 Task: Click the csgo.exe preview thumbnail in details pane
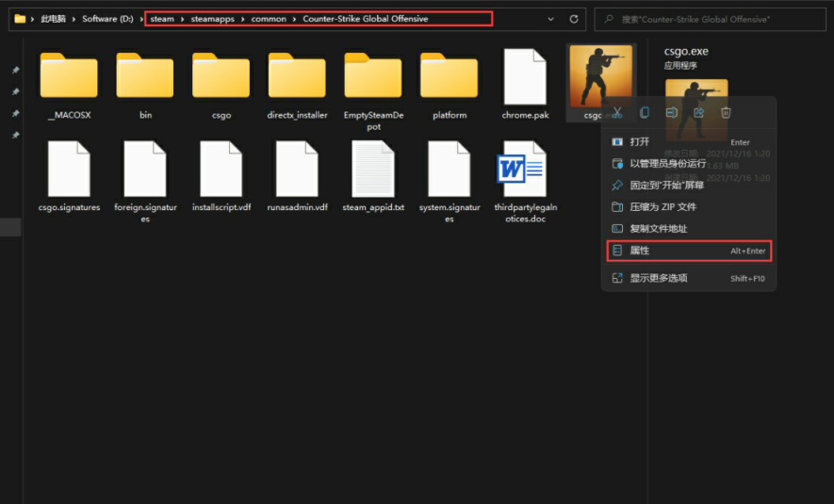click(x=696, y=109)
